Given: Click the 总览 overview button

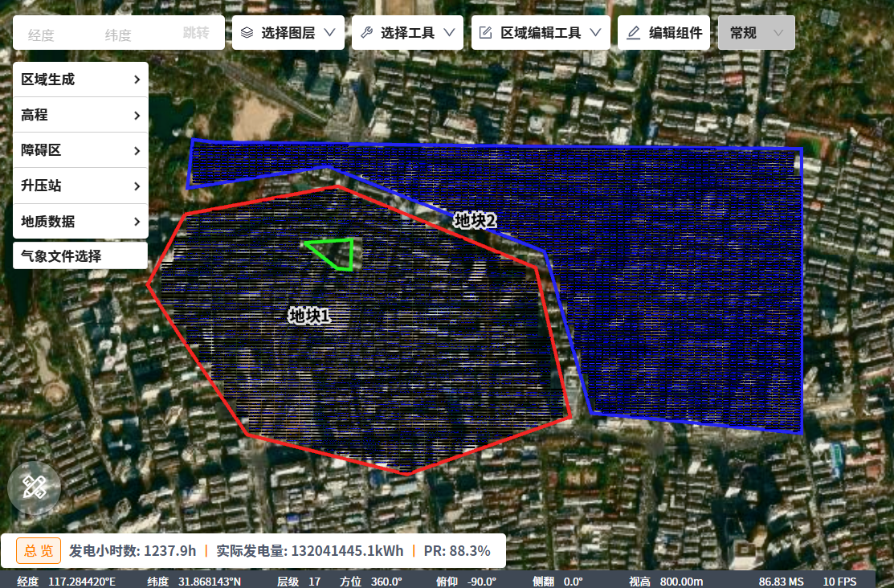Looking at the screenshot, I should (x=39, y=550).
